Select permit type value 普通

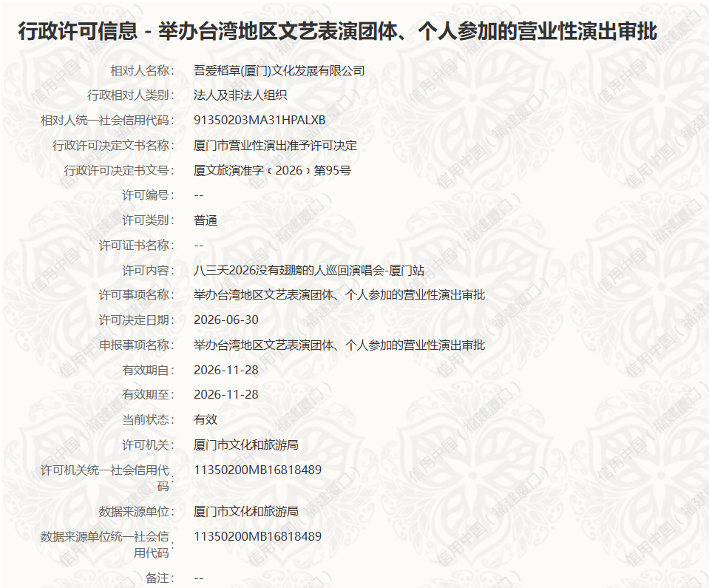(206, 220)
